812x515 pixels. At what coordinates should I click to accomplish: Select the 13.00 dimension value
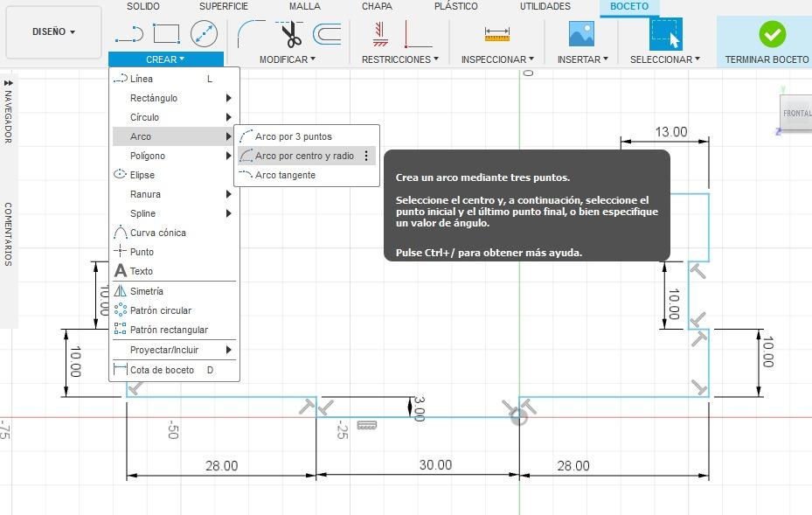[x=671, y=132]
